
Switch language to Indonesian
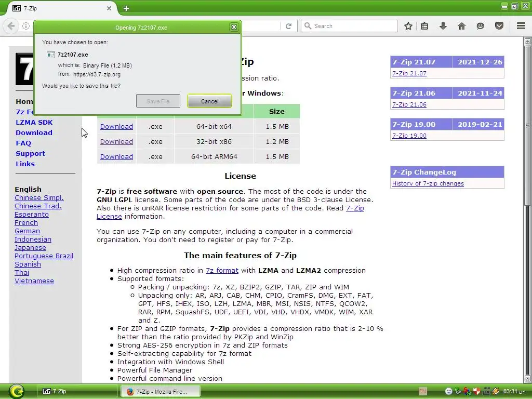[33, 239]
